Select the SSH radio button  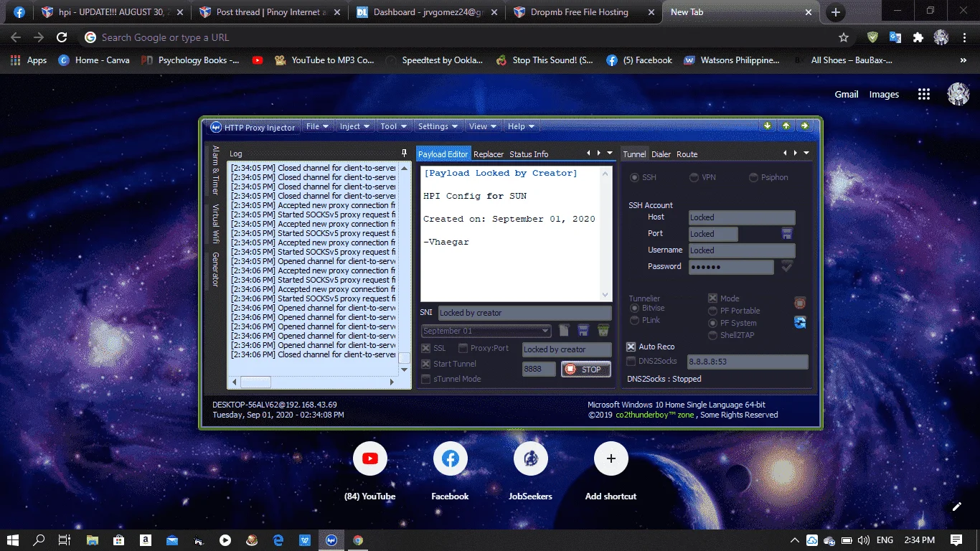[635, 177]
